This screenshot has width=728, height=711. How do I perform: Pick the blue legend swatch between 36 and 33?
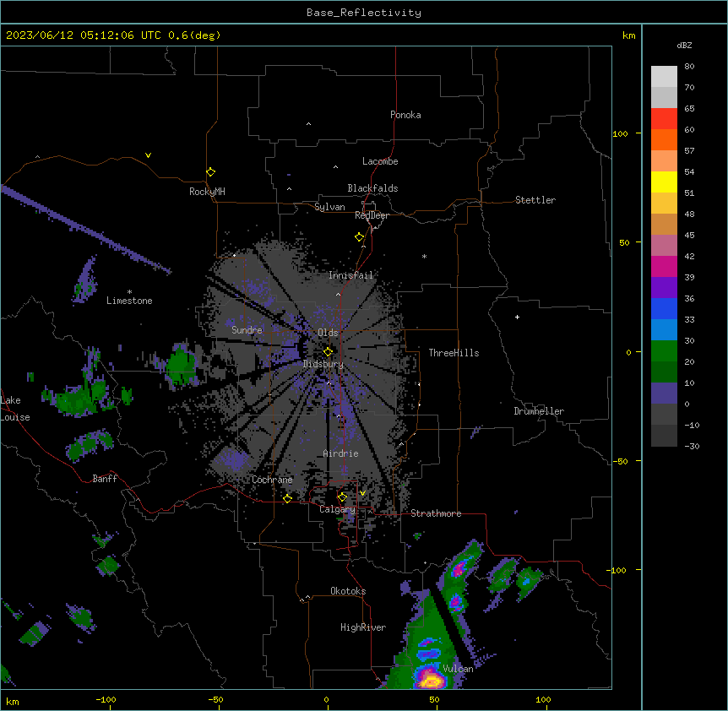pos(664,308)
